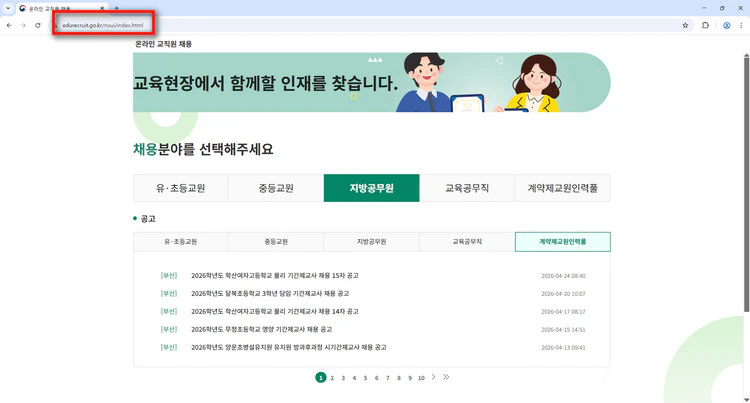Go to page 9 of notices

410,378
